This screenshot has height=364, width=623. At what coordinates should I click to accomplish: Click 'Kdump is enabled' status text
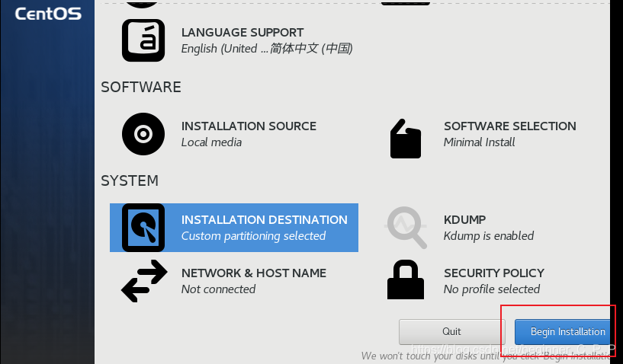(489, 236)
